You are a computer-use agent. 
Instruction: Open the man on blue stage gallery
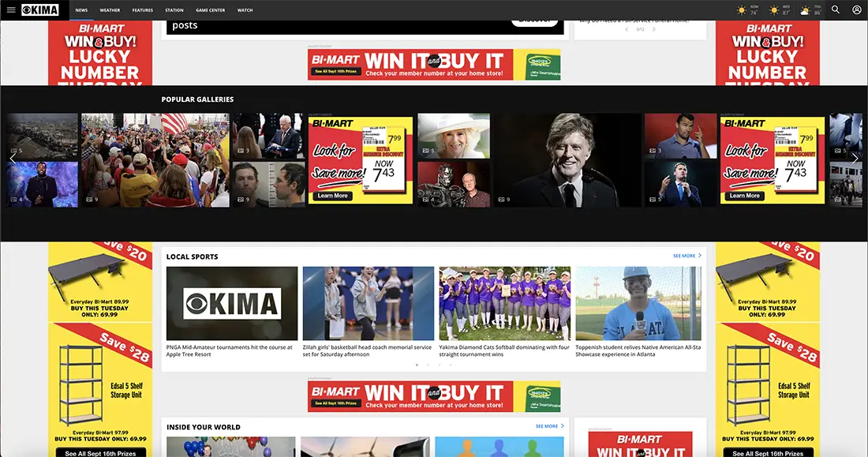[x=42, y=185]
